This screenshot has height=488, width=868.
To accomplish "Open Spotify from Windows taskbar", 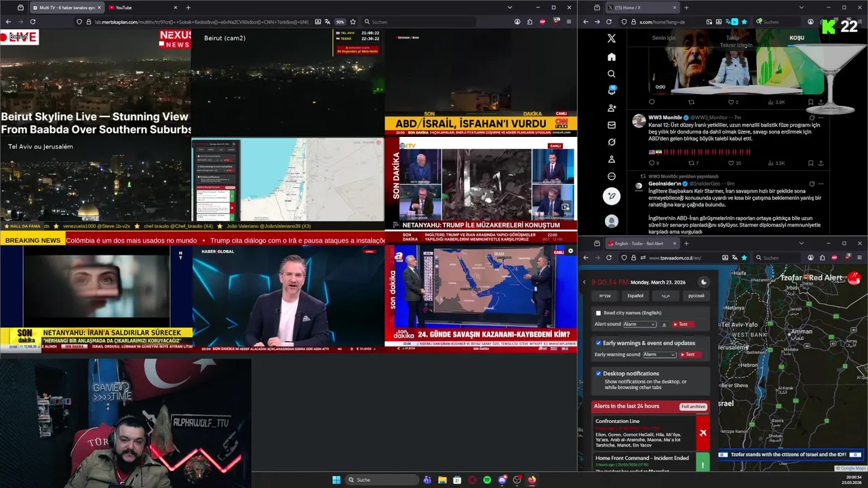I will coord(487,480).
